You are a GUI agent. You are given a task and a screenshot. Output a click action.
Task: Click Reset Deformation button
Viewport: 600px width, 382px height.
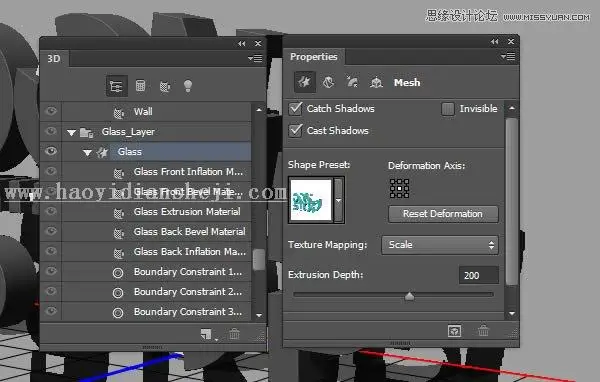443,214
